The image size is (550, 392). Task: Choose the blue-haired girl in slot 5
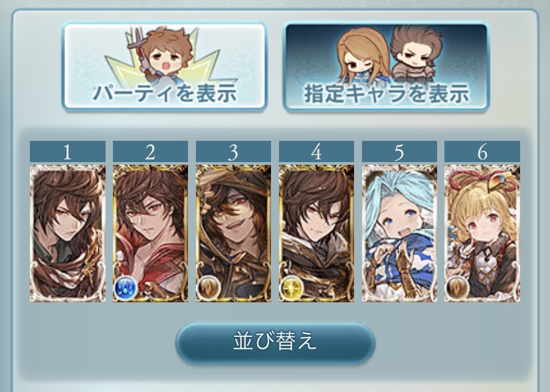[x=399, y=233]
